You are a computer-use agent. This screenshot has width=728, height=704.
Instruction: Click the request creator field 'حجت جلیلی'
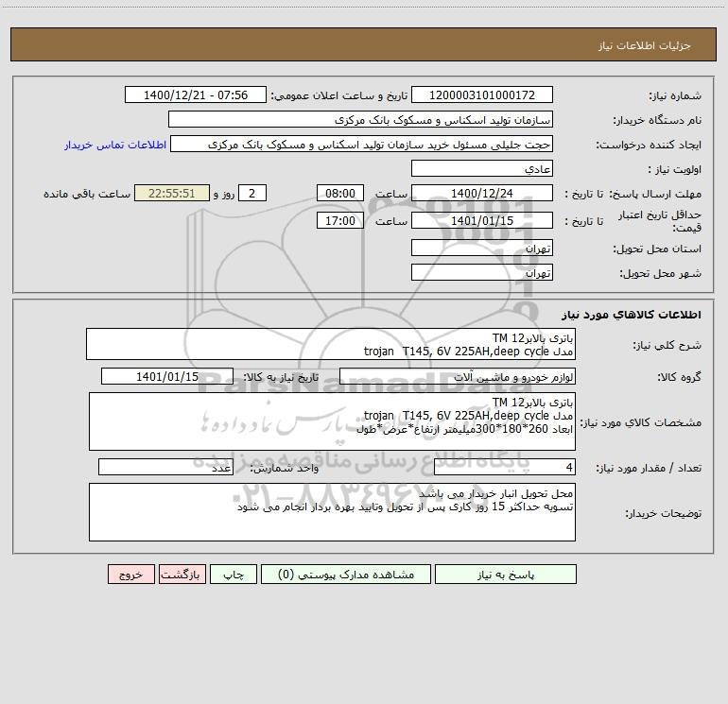point(362,144)
